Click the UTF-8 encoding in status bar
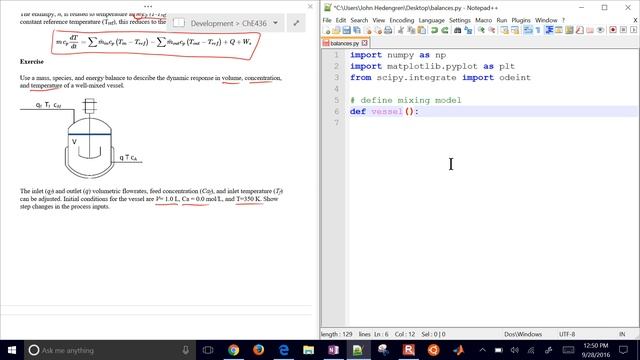This screenshot has width=640, height=360. pos(567,334)
